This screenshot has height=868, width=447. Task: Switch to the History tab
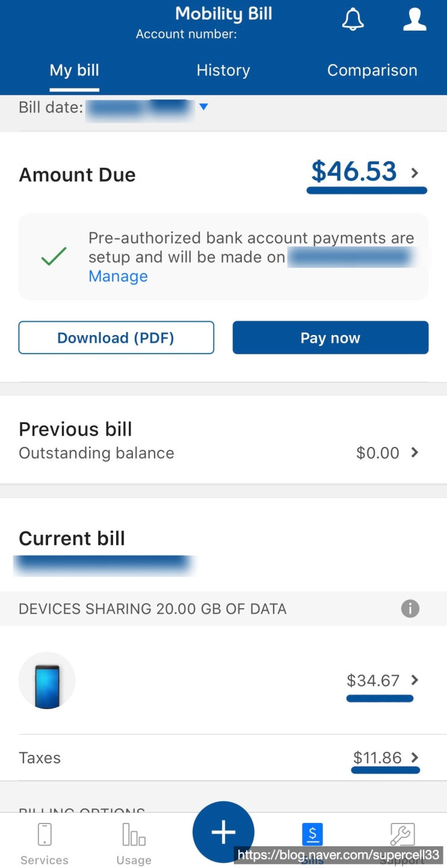click(x=223, y=70)
